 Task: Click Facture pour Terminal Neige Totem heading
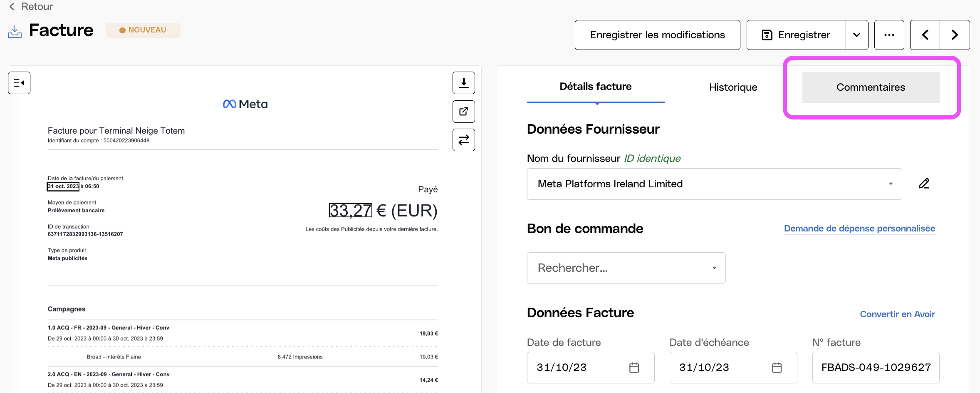click(x=116, y=131)
